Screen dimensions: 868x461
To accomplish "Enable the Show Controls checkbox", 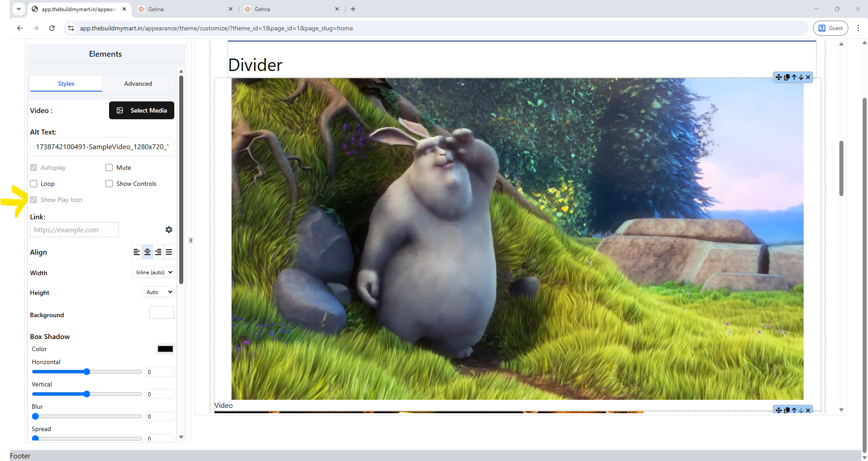I will tap(109, 184).
